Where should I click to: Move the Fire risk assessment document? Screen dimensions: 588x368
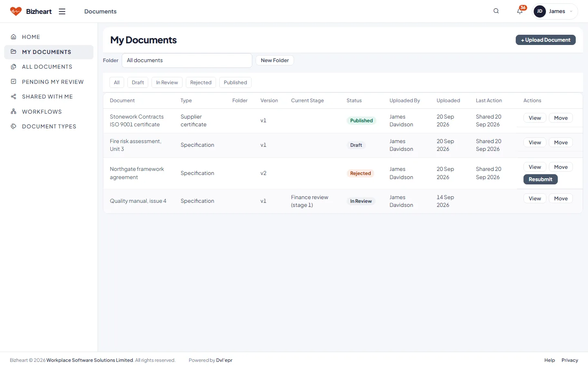(561, 143)
